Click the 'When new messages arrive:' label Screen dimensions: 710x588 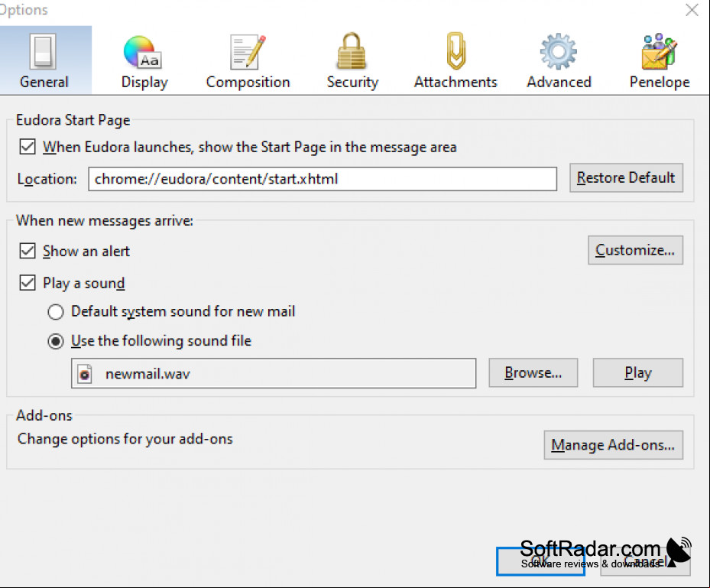pos(105,221)
